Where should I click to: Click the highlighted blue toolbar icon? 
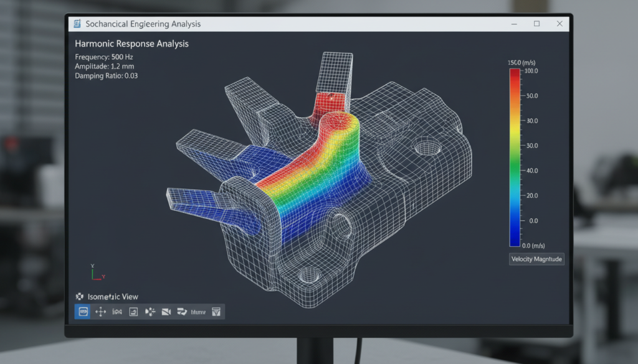[83, 312]
